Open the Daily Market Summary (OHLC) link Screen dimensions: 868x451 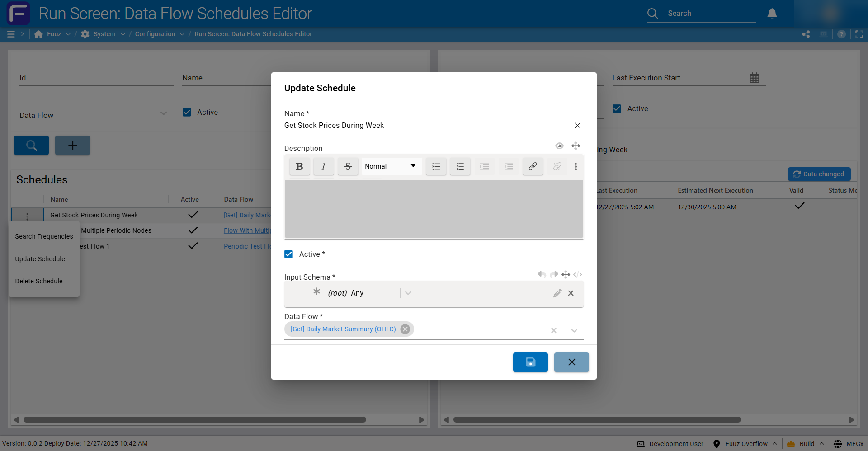coord(343,329)
